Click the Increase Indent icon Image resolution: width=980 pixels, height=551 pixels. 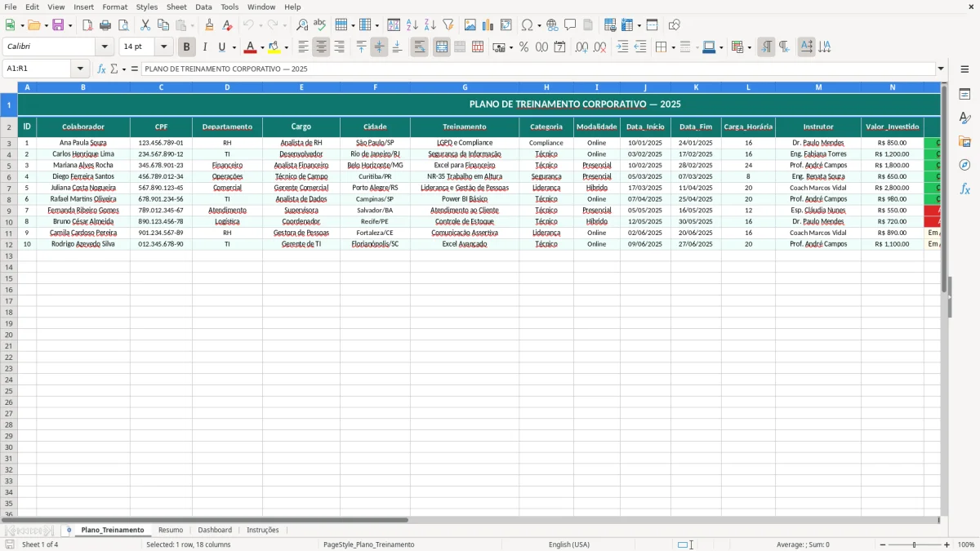[622, 47]
